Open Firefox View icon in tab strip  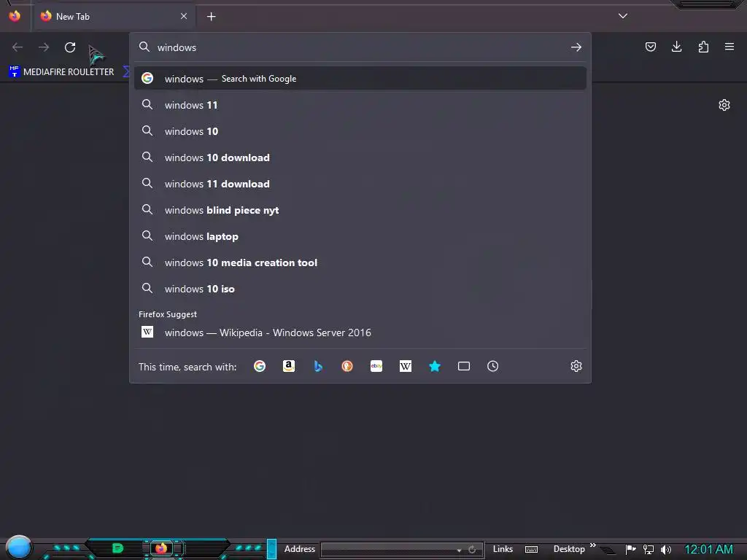point(15,16)
